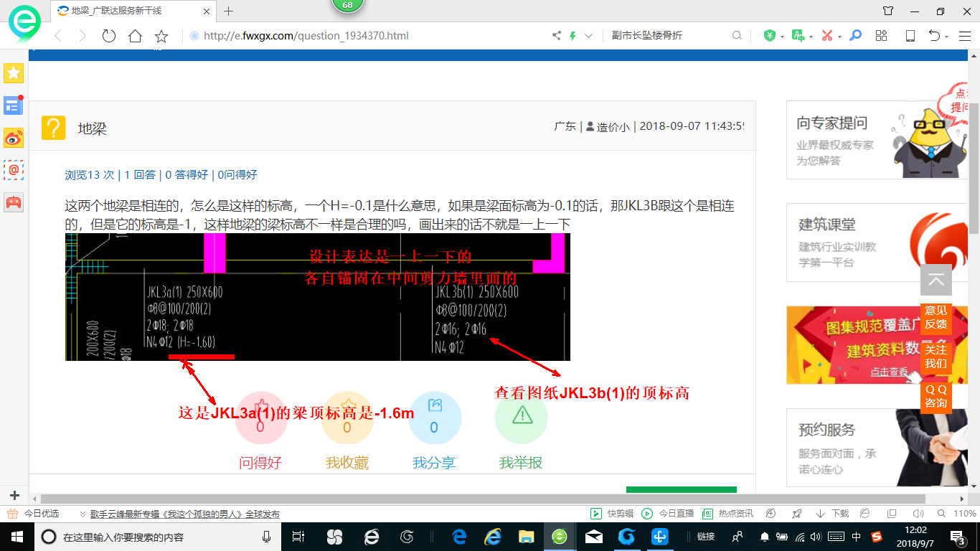Expand the dropdown next to green shield
The image size is (980, 551).
782,37
